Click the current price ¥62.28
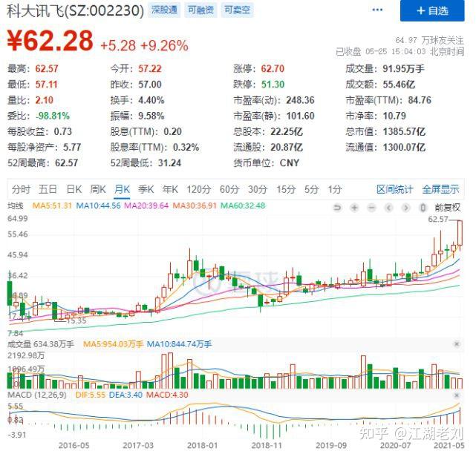This screenshot has height=454, width=476. (50, 40)
